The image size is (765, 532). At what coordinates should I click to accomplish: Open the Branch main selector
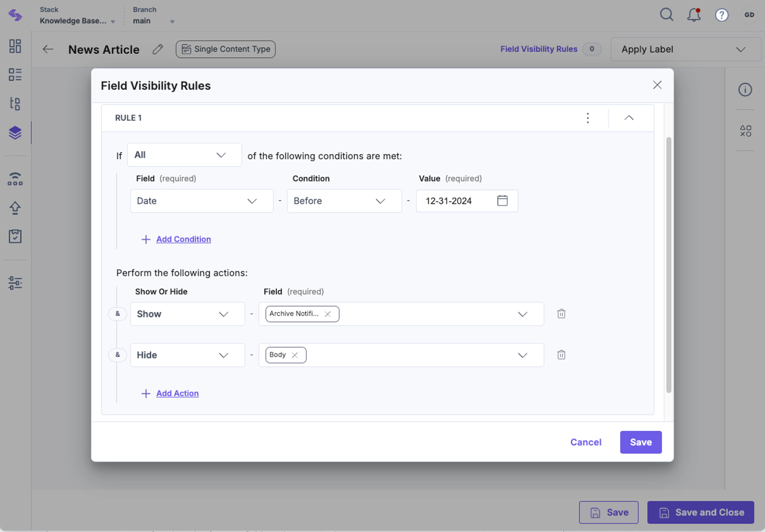point(154,15)
